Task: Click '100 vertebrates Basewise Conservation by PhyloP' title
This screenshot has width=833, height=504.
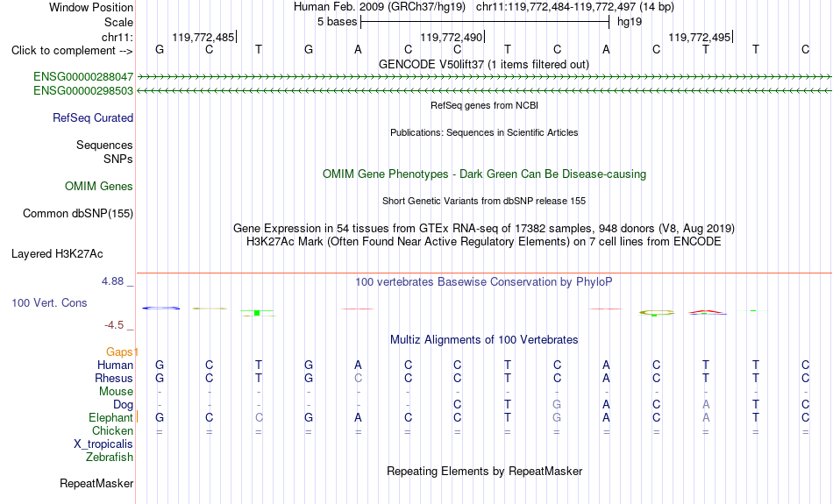Action: [484, 282]
